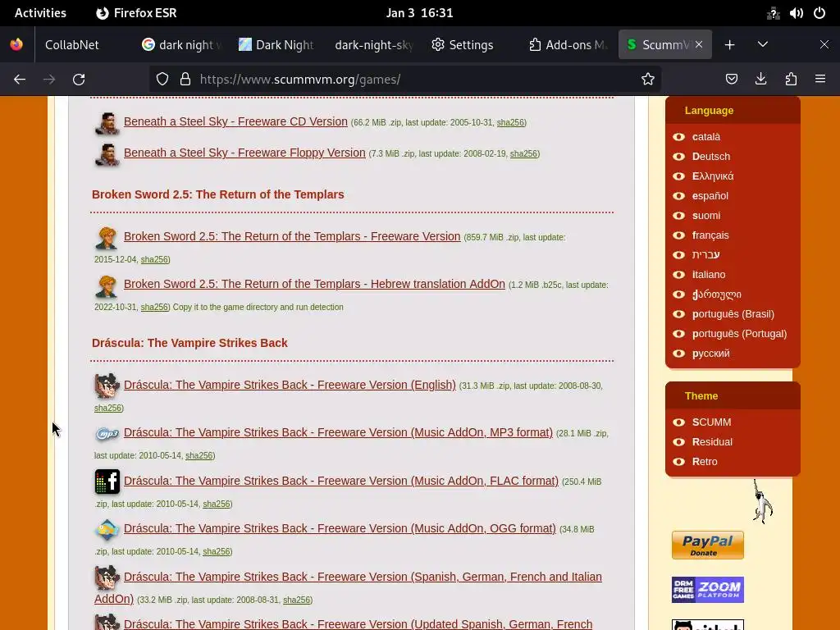This screenshot has width=840, height=630.
Task: Go back to the previous page
Action: (20, 80)
